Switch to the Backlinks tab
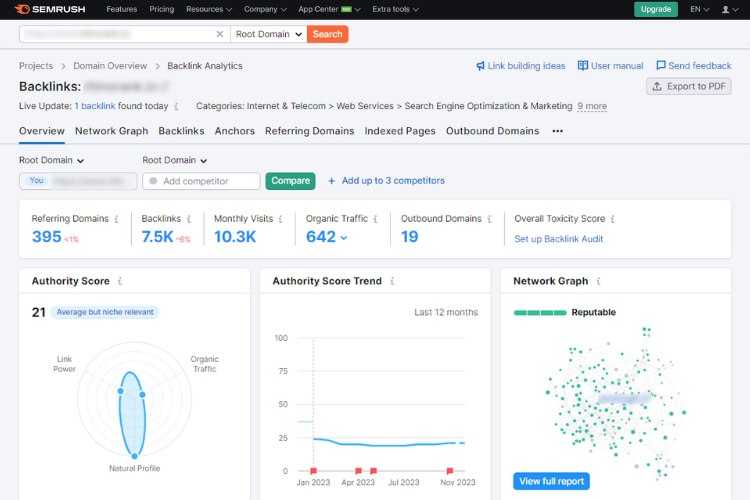Screen dimensions: 750x500 (181, 131)
